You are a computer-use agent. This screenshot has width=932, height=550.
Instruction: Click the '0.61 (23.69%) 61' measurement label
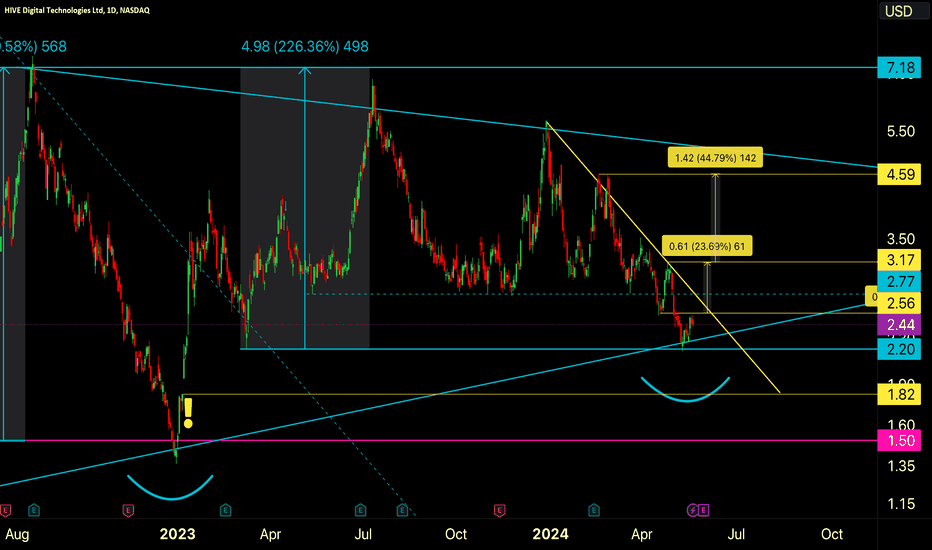[x=707, y=246]
